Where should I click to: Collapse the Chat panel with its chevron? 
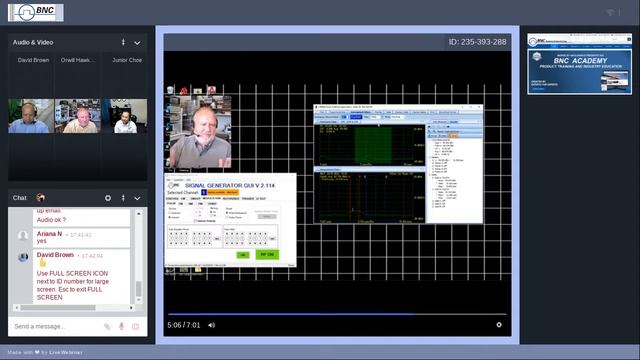pos(137,198)
